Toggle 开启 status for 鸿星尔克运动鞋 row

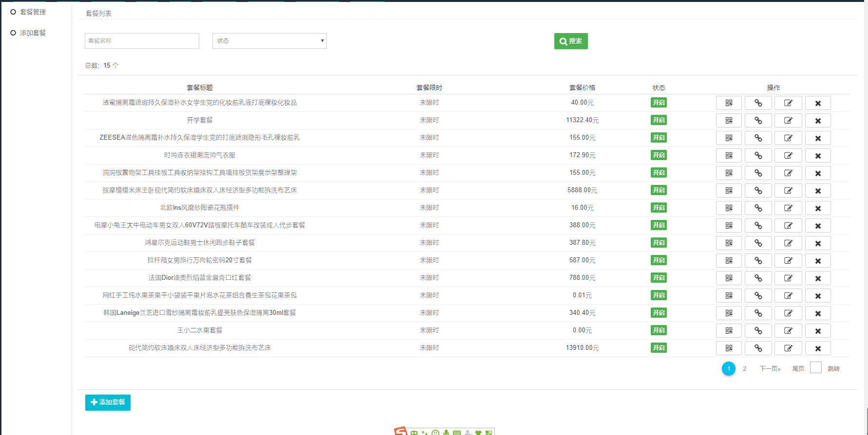point(659,243)
